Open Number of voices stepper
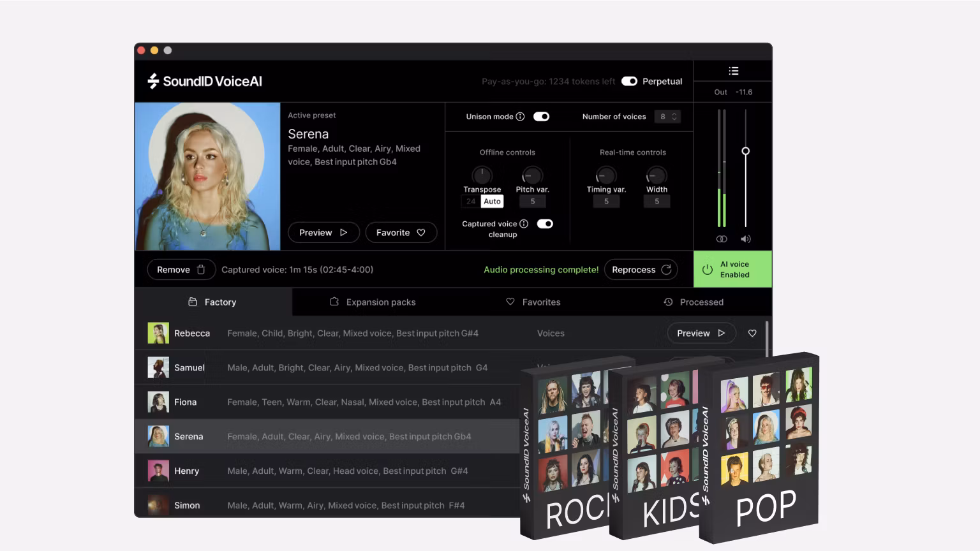The image size is (980, 551). [x=667, y=117]
